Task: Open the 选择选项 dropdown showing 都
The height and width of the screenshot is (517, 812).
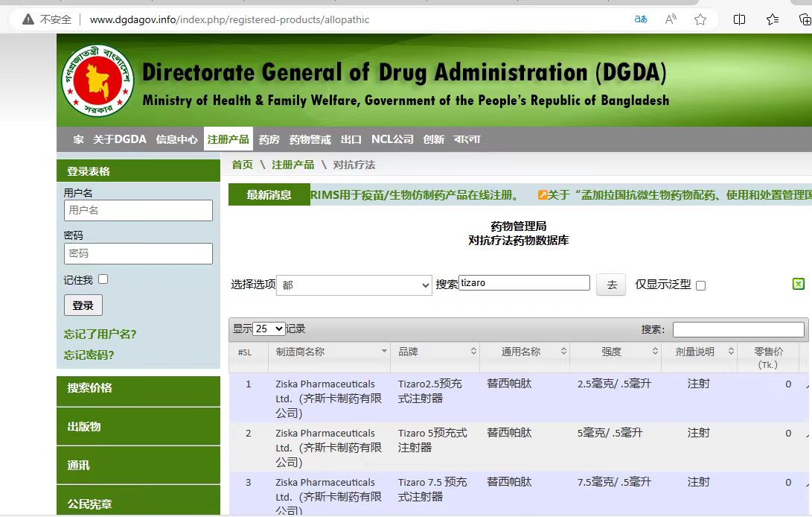Action: [x=354, y=285]
